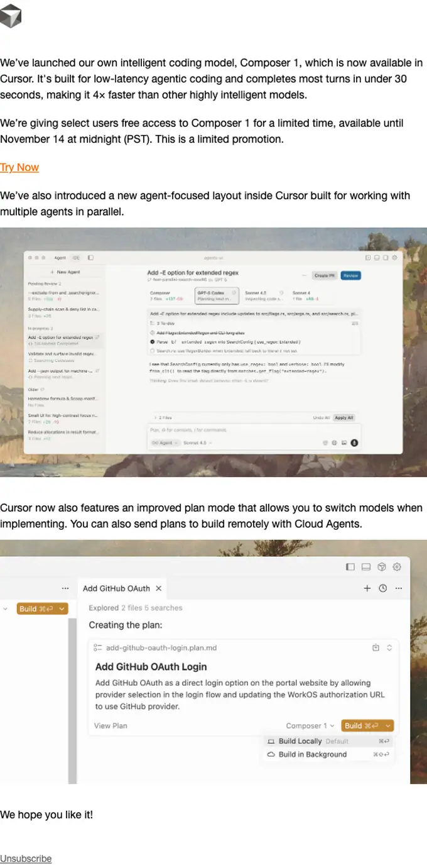This screenshot has width=427, height=868.
Task: Click View Plan on the plan card
Action: click(x=111, y=725)
